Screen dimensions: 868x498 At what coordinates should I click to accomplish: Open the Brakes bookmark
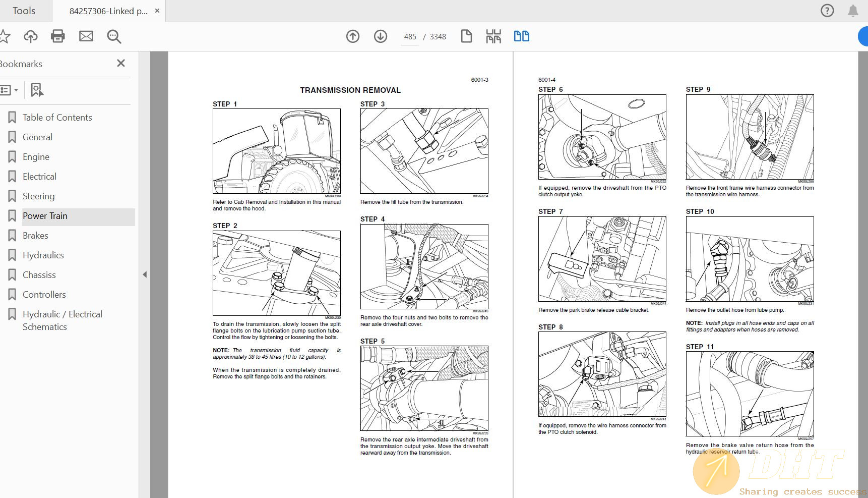point(35,236)
